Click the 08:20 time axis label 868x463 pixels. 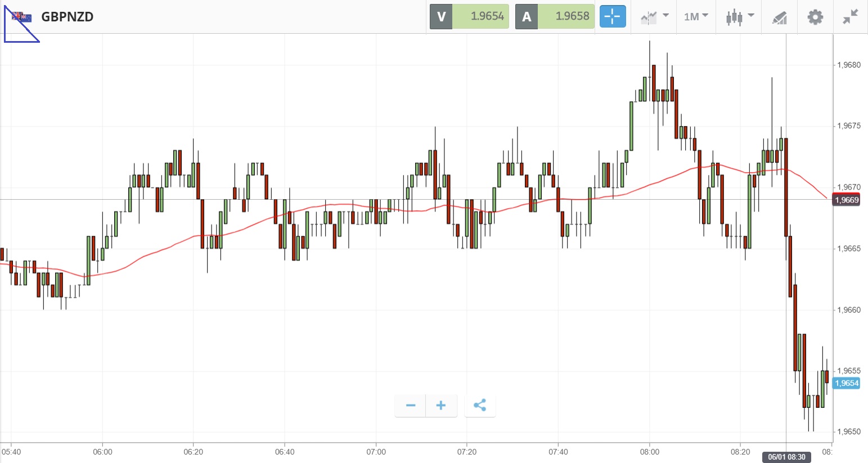coord(740,452)
